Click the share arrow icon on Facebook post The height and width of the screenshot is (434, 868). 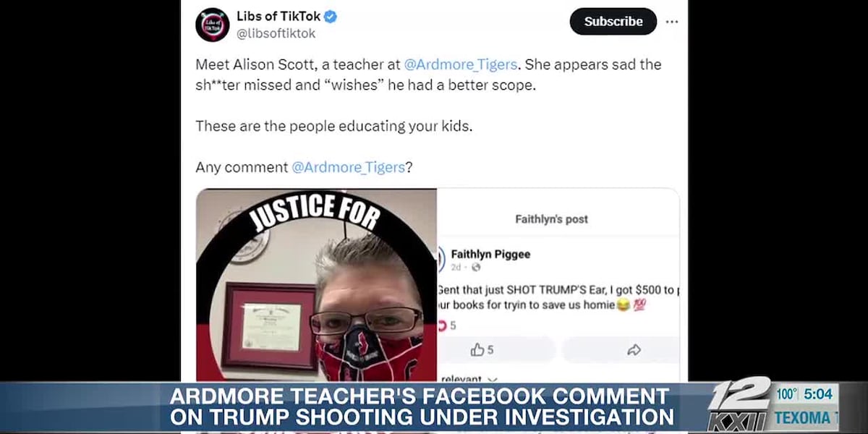click(x=634, y=350)
